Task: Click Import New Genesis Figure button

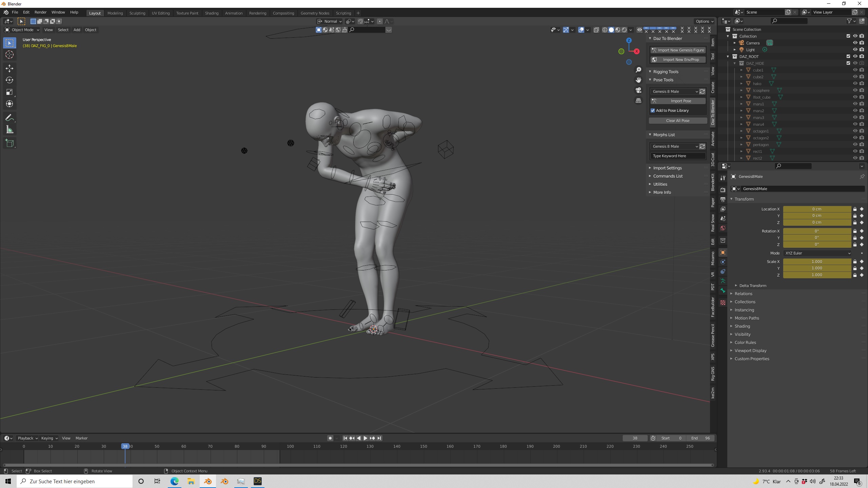Action: [678, 50]
